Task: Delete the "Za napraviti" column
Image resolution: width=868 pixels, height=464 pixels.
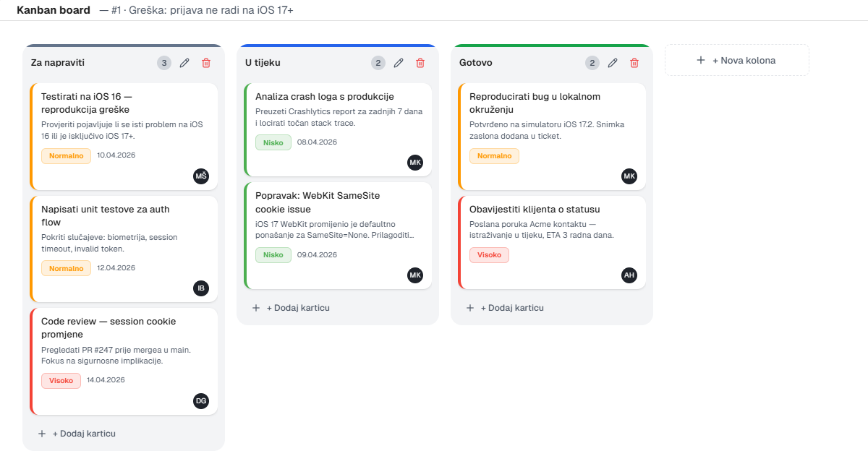Action: pos(206,63)
